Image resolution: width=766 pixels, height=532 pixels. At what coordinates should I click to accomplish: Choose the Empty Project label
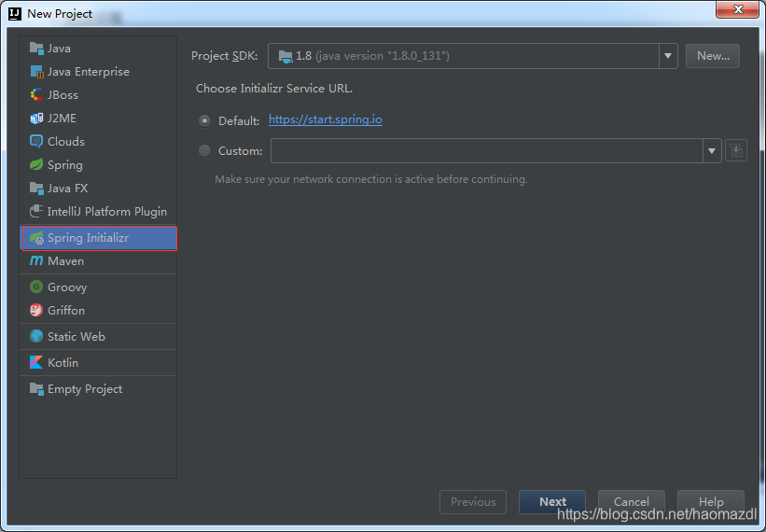point(85,389)
